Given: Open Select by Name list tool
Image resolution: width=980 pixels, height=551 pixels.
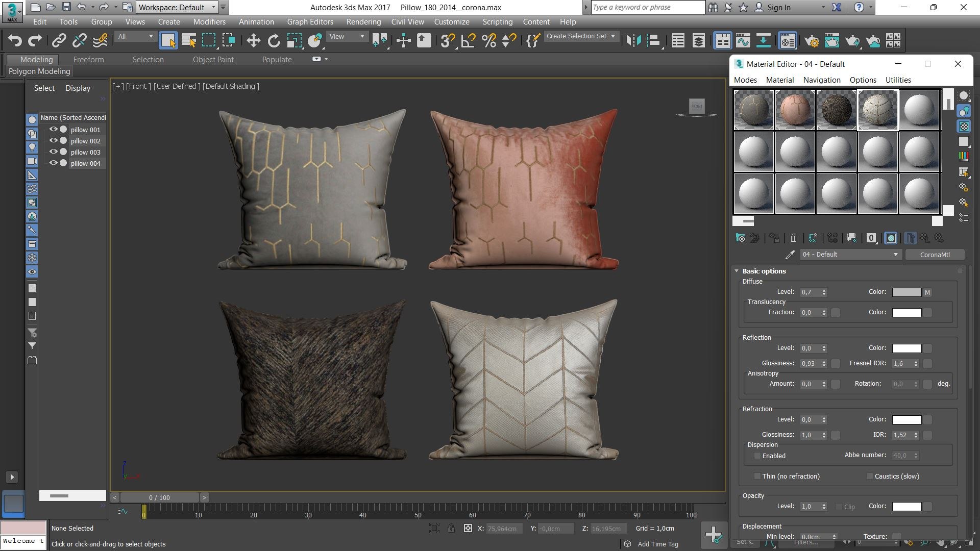Looking at the screenshot, I should 189,40.
